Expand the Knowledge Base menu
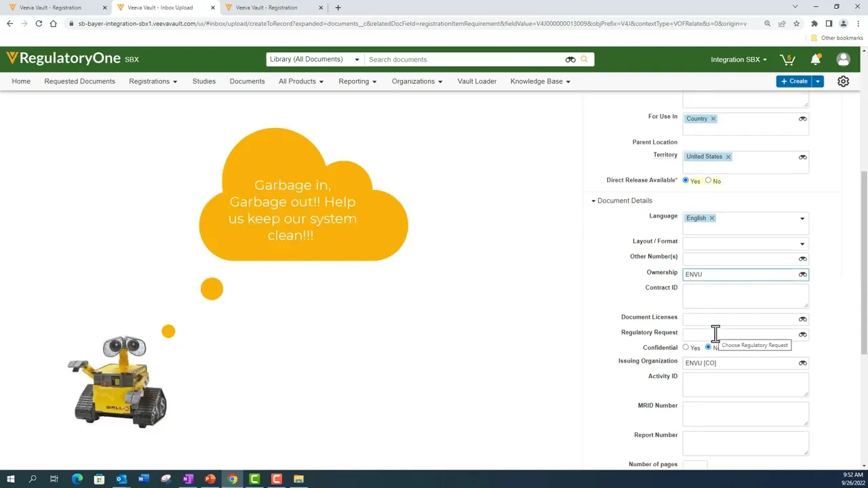This screenshot has width=868, height=488. [540, 81]
